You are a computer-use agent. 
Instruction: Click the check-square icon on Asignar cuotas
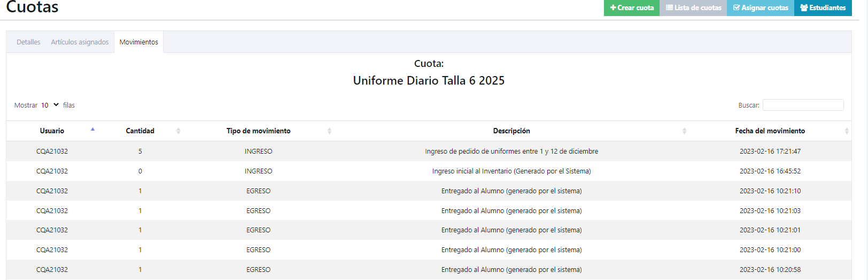[737, 7]
